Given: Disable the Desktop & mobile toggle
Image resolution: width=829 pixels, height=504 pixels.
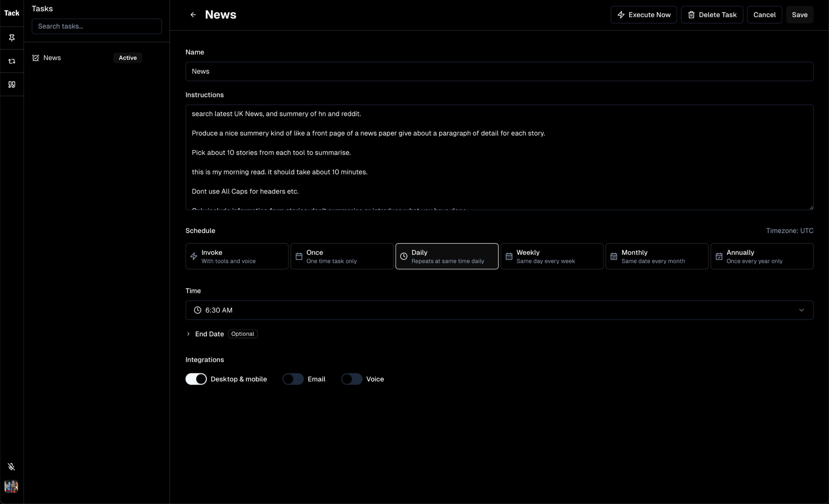Looking at the screenshot, I should click(x=196, y=379).
